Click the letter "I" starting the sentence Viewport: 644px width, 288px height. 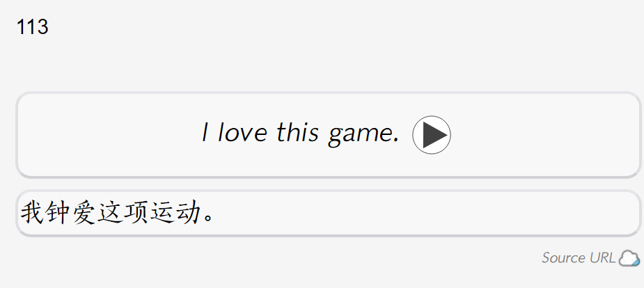[x=205, y=133]
